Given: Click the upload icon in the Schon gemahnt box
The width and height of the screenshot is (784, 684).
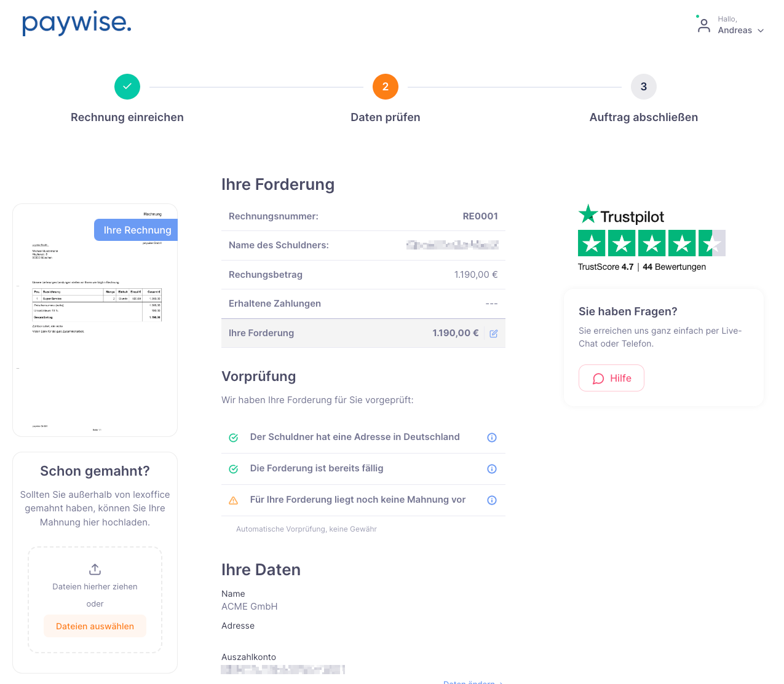Looking at the screenshot, I should coord(95,568).
